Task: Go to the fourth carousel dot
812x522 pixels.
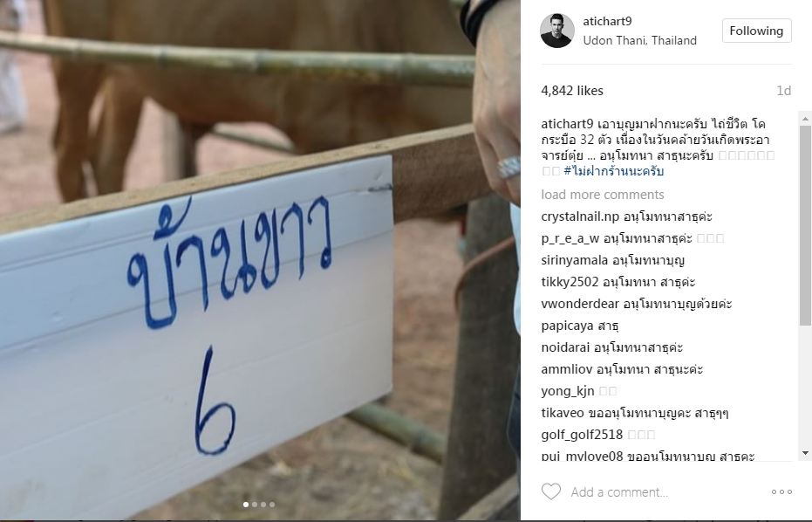Action: coord(272,505)
